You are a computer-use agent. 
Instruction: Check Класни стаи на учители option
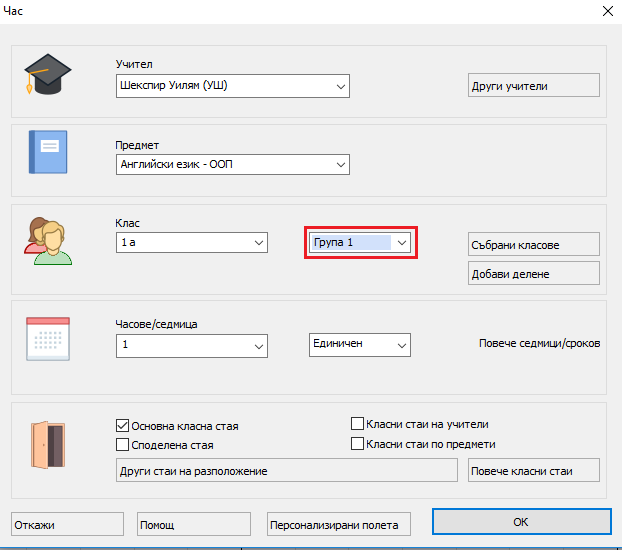coord(358,424)
